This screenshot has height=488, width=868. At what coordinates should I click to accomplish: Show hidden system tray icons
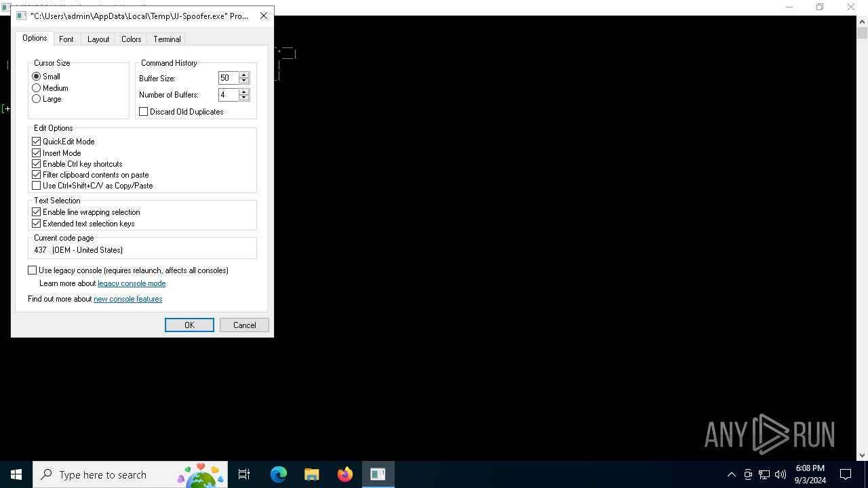(x=732, y=474)
